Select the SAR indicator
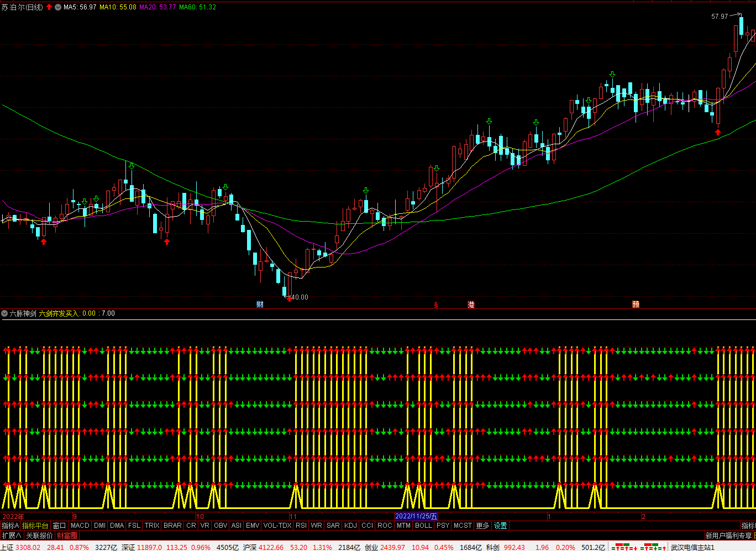756x551 pixels. pyautogui.click(x=333, y=526)
